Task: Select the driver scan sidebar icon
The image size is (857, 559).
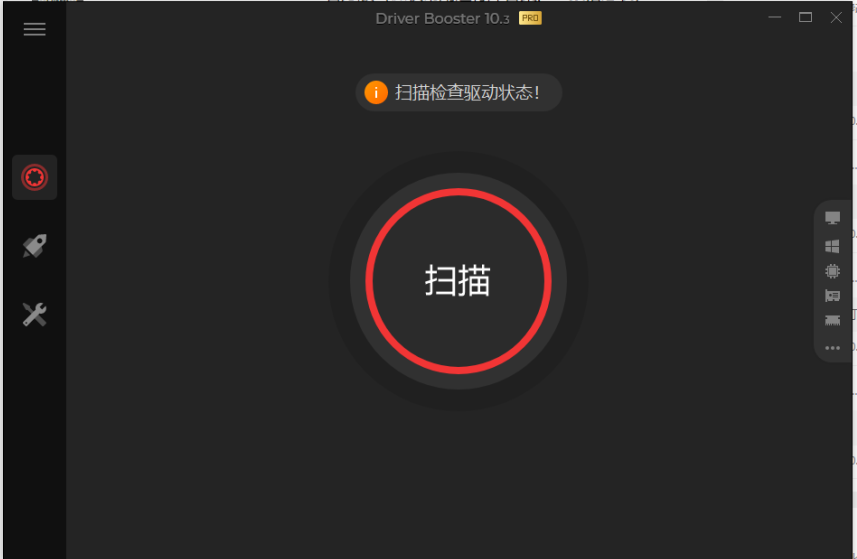Action: [x=34, y=177]
